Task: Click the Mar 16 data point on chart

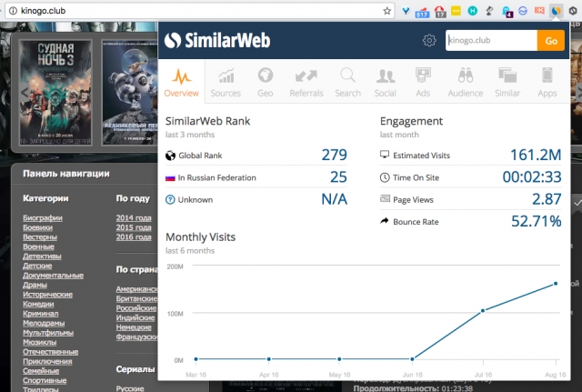Action: (196, 359)
